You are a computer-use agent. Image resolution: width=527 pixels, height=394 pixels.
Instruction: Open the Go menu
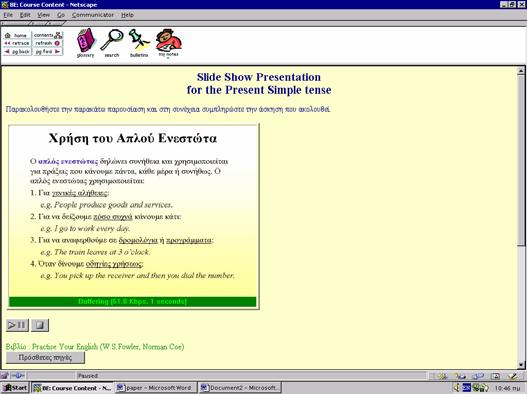point(61,15)
